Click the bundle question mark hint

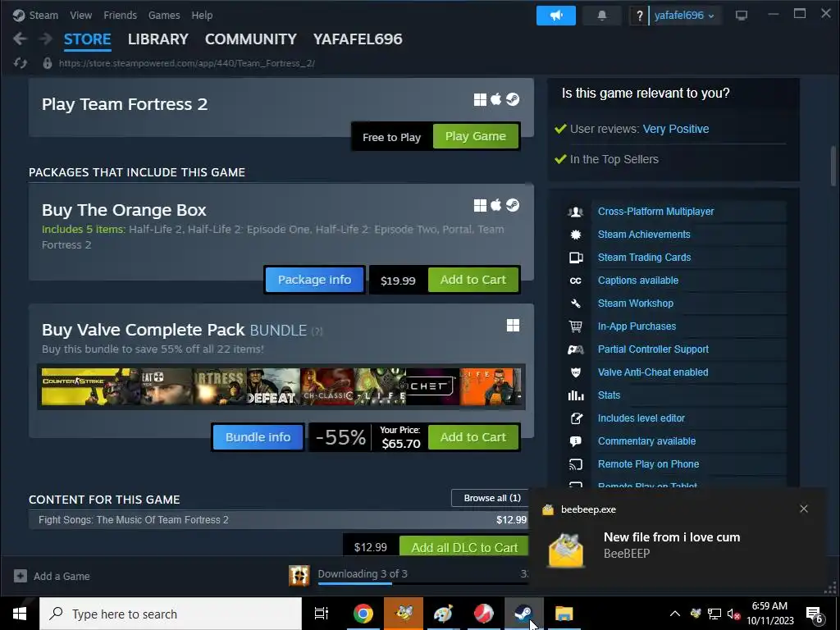point(317,331)
